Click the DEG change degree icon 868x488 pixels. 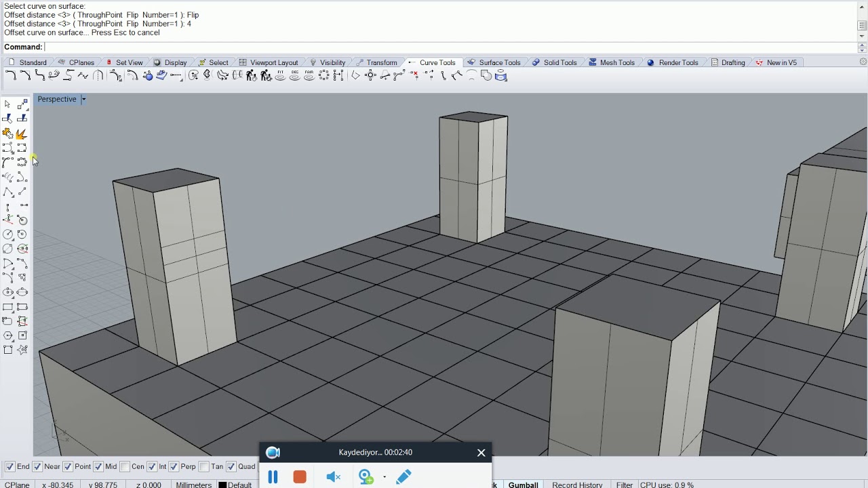[294, 76]
